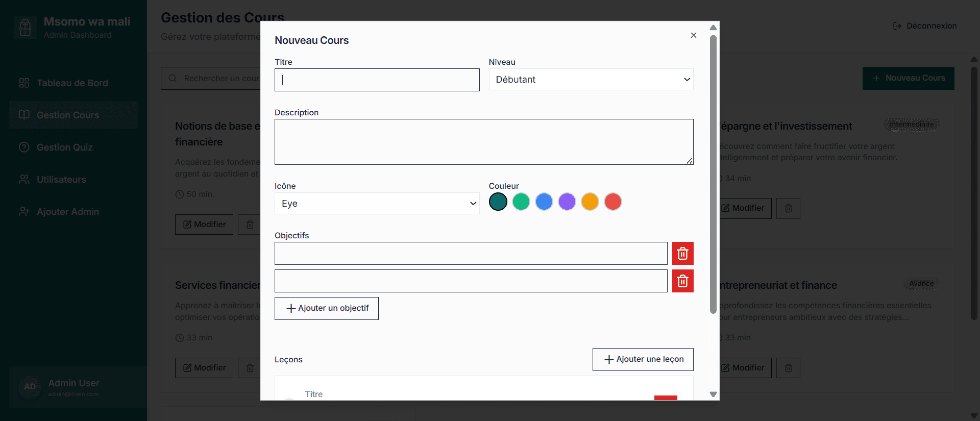980x421 pixels.
Task: Click Modifier on Services financiers course
Action: [x=204, y=368]
